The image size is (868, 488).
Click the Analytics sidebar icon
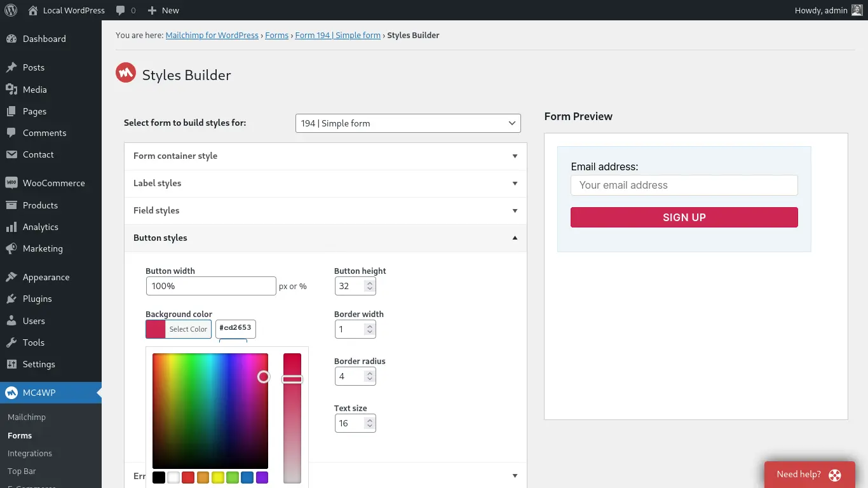(x=11, y=227)
